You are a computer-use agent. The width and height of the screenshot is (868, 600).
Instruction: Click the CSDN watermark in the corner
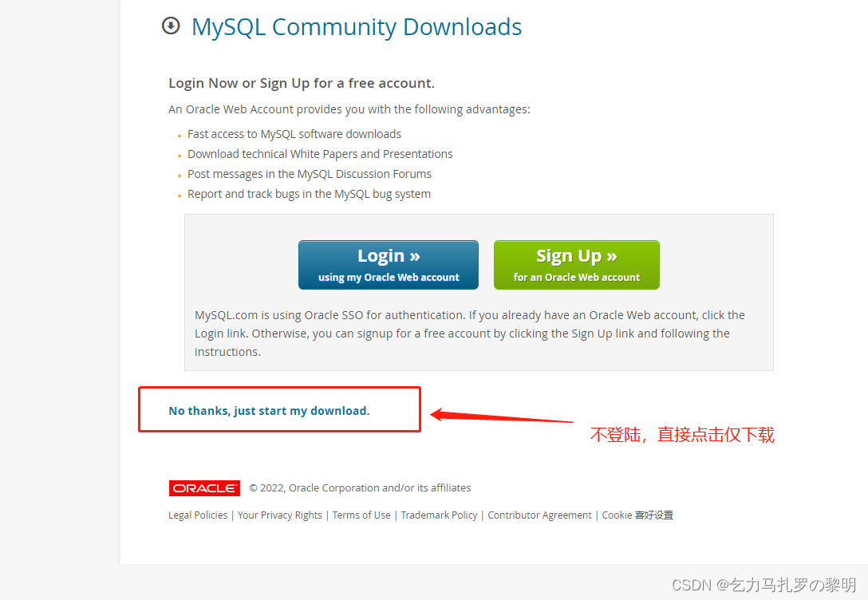point(764,585)
